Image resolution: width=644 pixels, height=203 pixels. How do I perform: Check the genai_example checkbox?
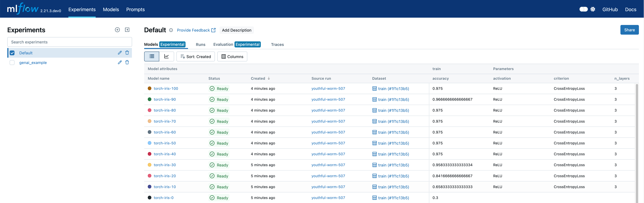tap(12, 62)
